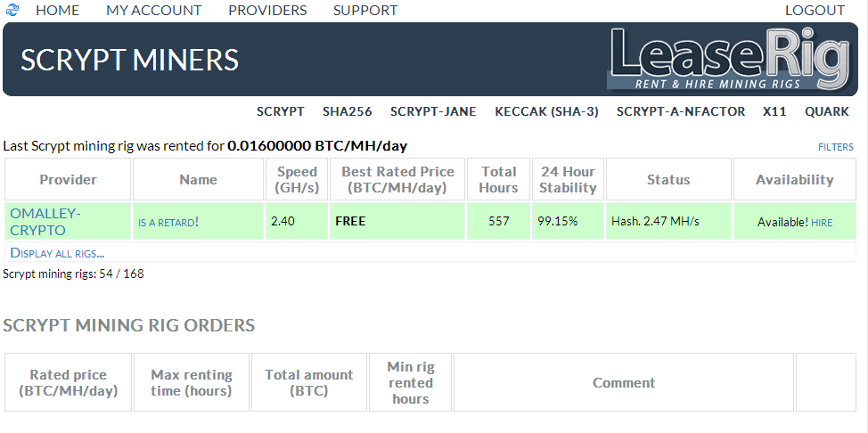Click the 557 total hours cell

(499, 222)
